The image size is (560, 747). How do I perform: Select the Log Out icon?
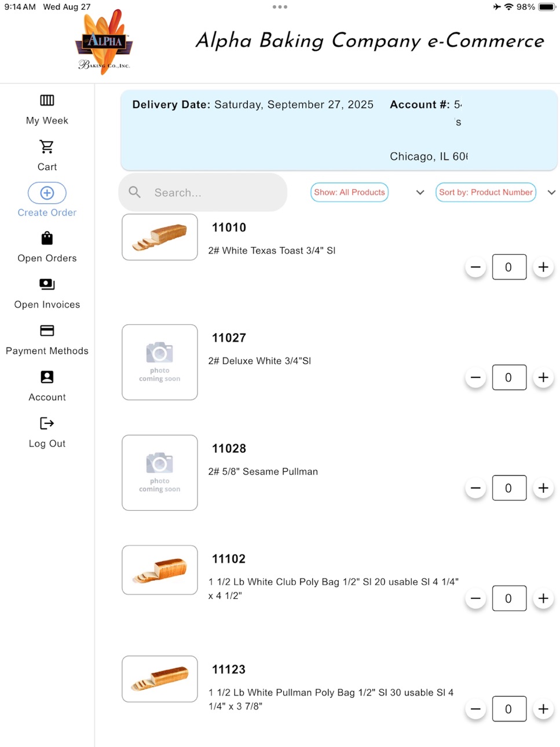(x=47, y=423)
